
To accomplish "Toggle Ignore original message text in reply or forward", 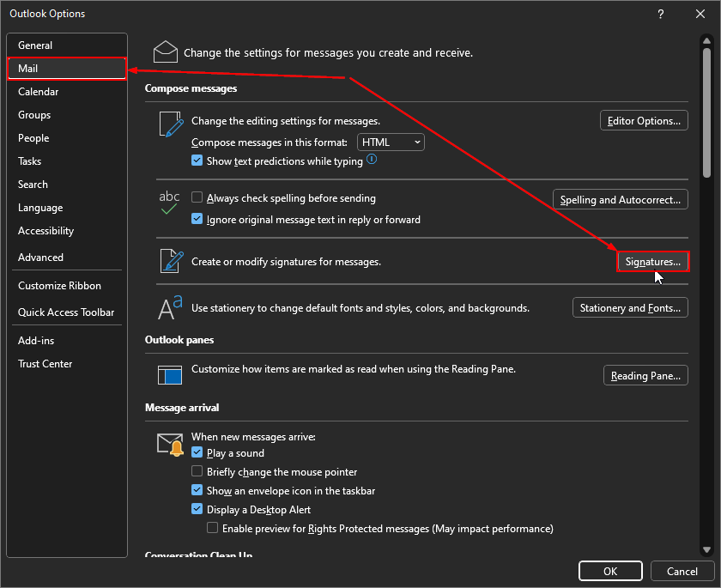I will pyautogui.click(x=197, y=219).
